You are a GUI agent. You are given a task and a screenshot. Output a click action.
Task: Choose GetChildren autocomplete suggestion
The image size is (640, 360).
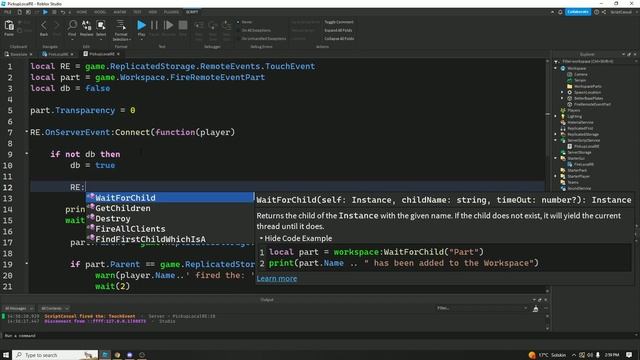170,208
